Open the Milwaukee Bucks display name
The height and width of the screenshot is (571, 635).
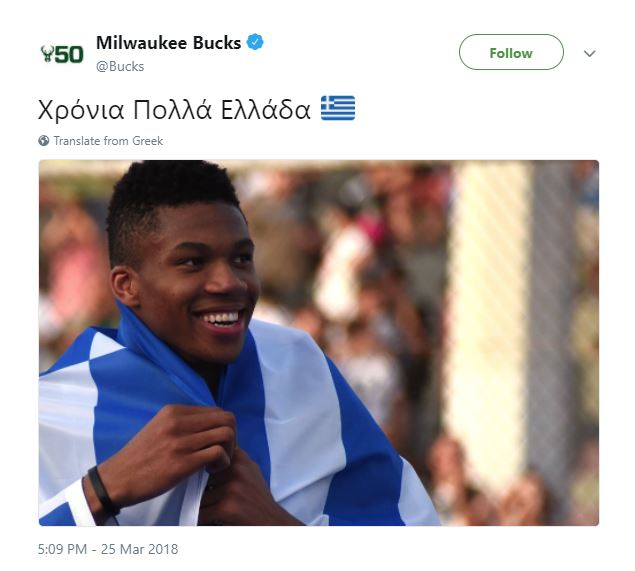[168, 43]
